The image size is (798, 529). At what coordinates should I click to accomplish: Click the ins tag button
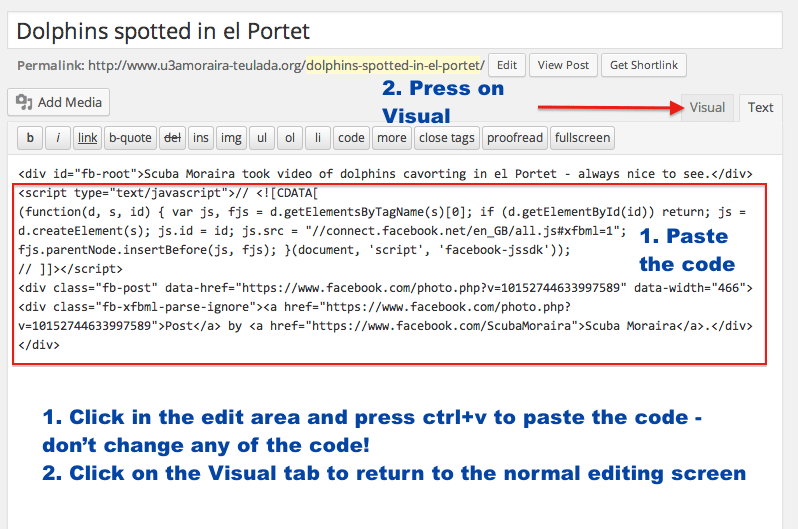[201, 138]
